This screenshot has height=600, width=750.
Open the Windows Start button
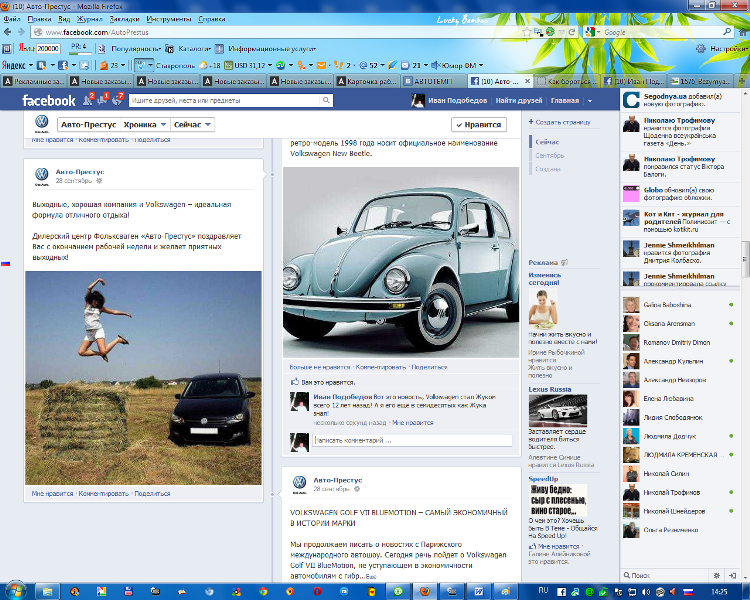[x=14, y=591]
